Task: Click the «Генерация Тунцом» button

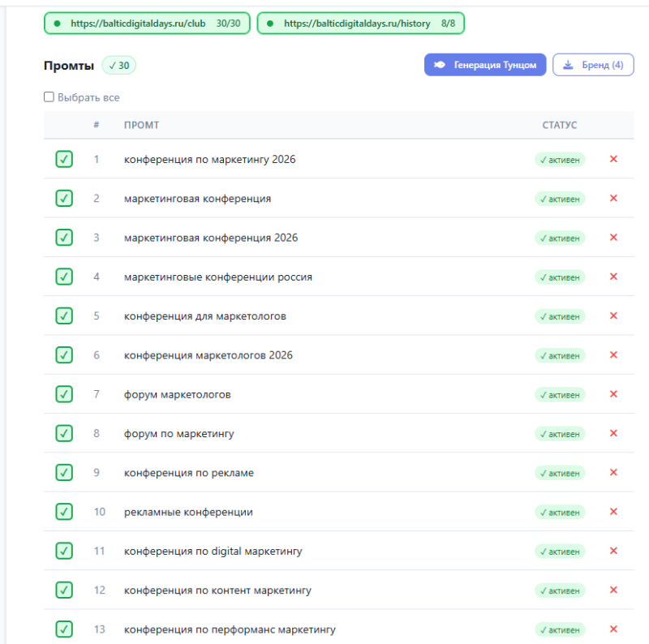Action: 485,65
